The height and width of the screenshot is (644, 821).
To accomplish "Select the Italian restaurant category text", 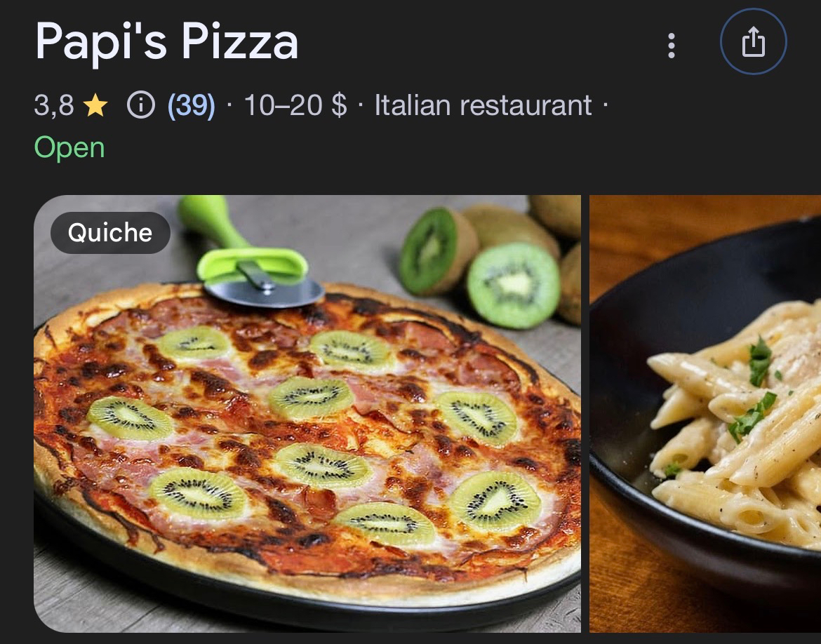I will (483, 105).
